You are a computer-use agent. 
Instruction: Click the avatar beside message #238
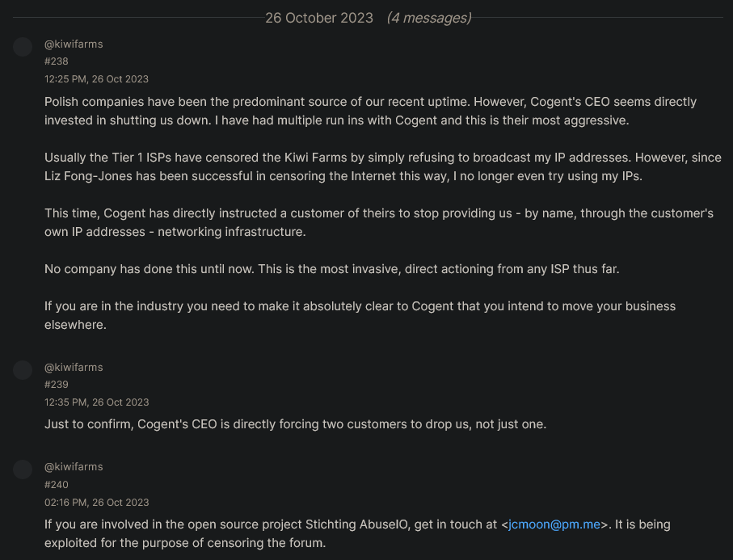(x=23, y=47)
